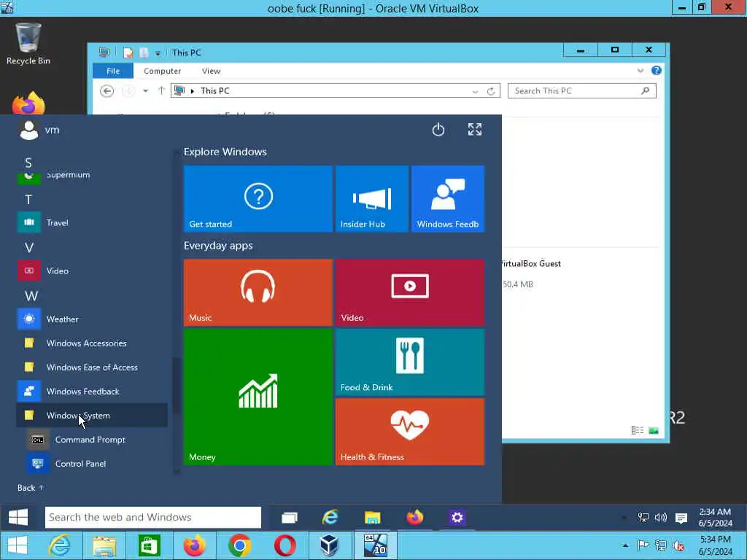
Task: Click the Explore Windows group heading
Action: (225, 152)
